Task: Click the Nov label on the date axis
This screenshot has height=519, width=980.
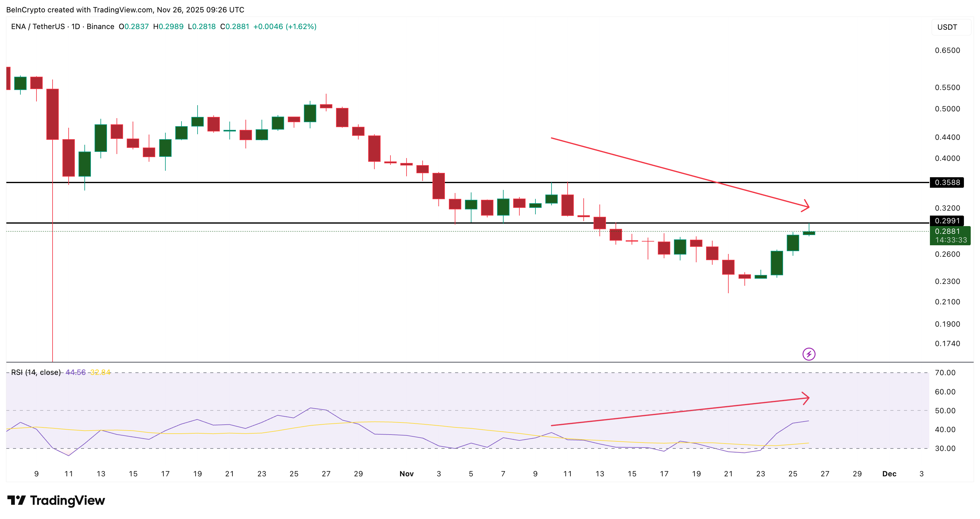Action: (x=407, y=474)
